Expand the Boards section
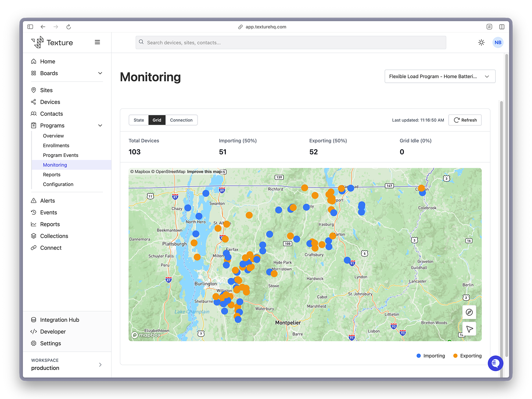 click(x=100, y=73)
